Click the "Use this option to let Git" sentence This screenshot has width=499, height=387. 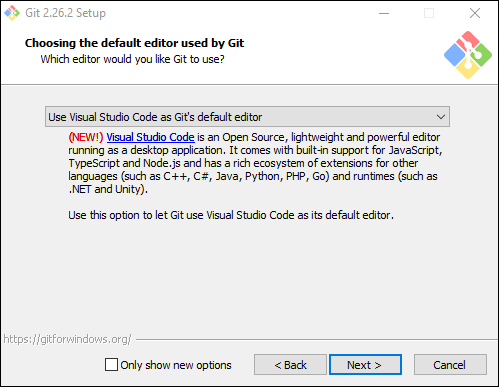click(231, 215)
